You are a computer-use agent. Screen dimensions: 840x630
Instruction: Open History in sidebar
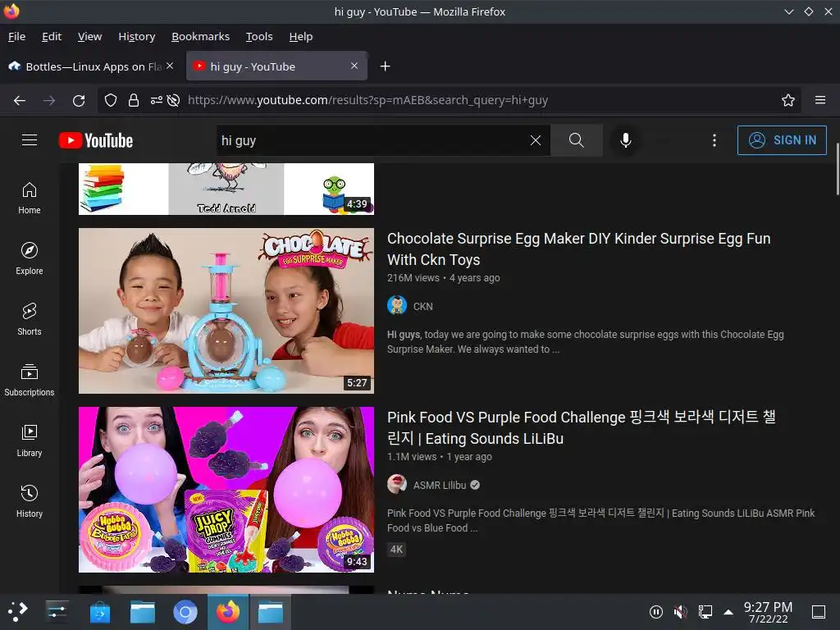pos(30,501)
